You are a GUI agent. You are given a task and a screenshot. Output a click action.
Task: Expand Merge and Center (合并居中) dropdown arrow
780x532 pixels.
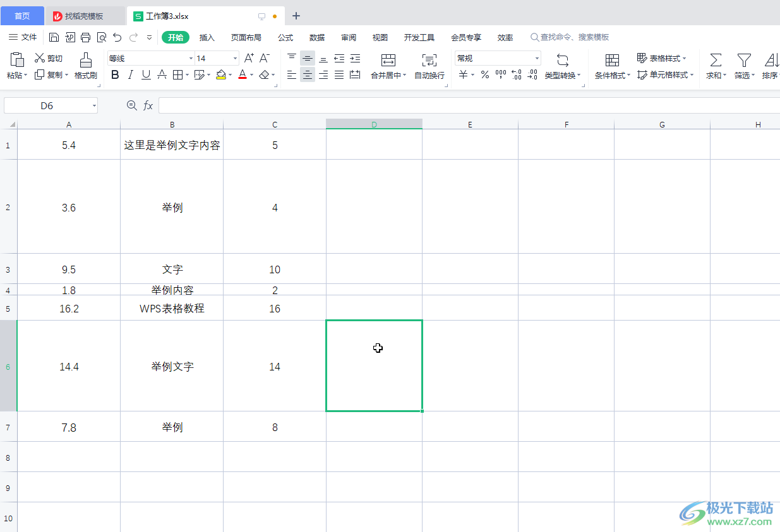pyautogui.click(x=405, y=76)
